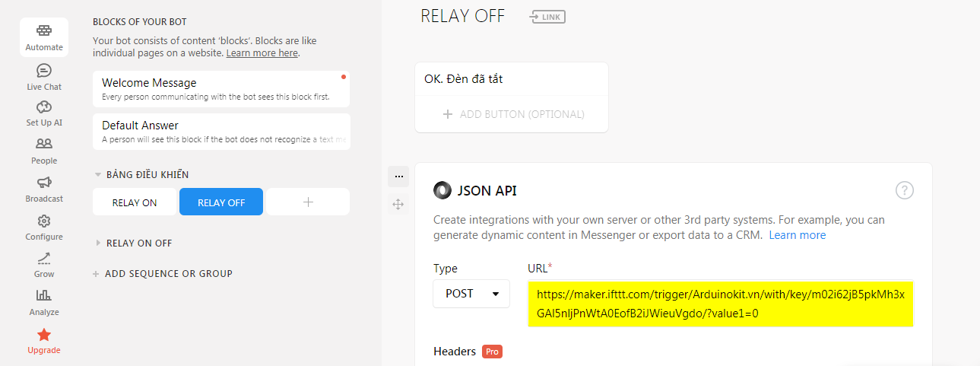Click the LINK button beside RELAY OFF
The width and height of the screenshot is (980, 366).
click(548, 16)
